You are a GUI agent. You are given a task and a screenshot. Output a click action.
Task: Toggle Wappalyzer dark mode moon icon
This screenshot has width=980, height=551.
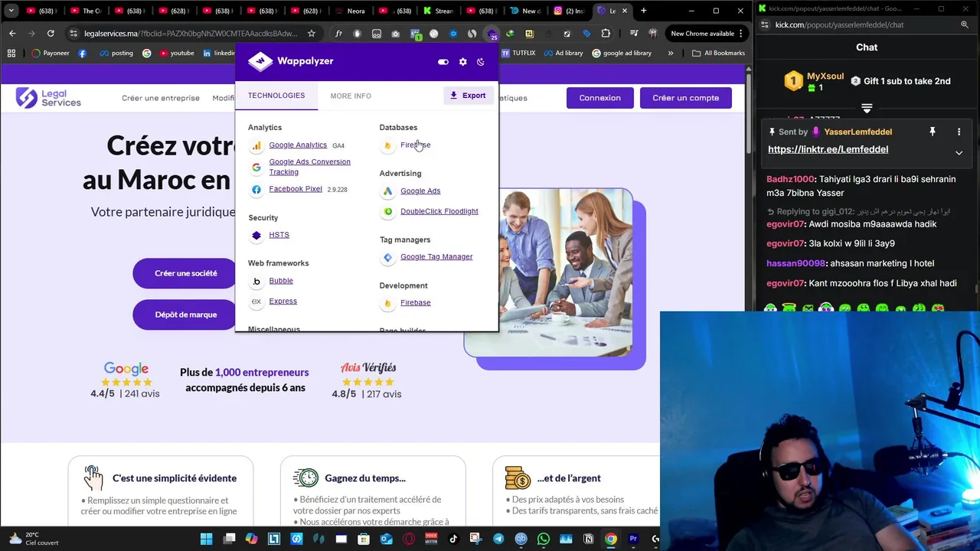(481, 62)
